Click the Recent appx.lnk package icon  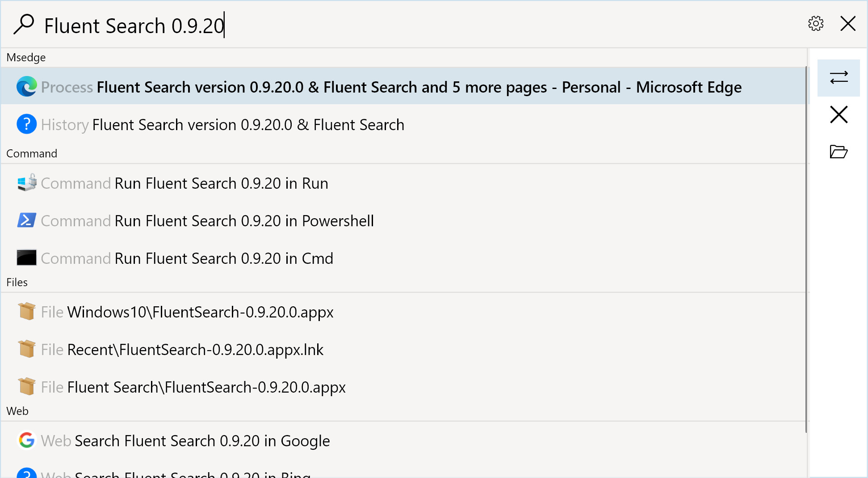pyautogui.click(x=26, y=349)
